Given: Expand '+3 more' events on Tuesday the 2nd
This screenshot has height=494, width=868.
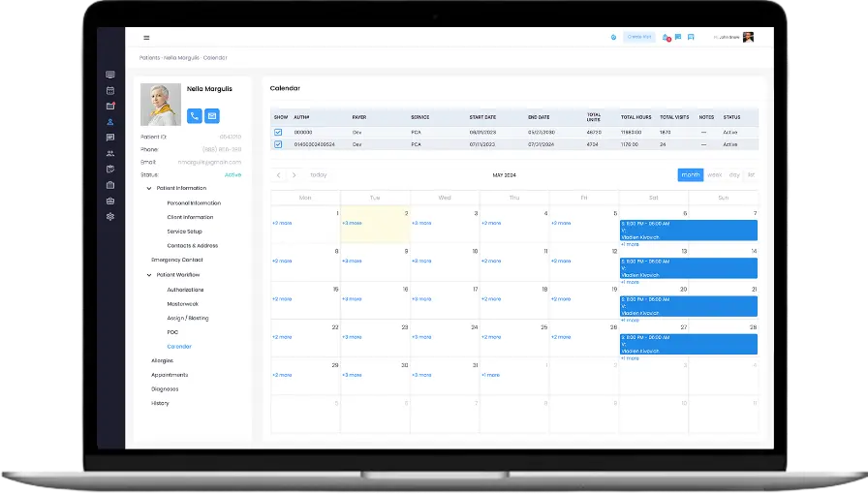Looking at the screenshot, I should pos(352,223).
